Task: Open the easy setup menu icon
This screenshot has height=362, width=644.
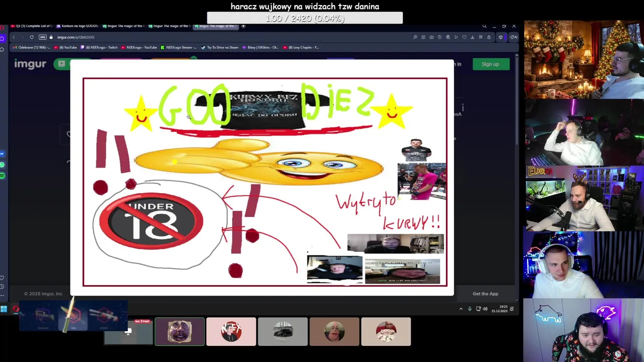Action: point(480,37)
